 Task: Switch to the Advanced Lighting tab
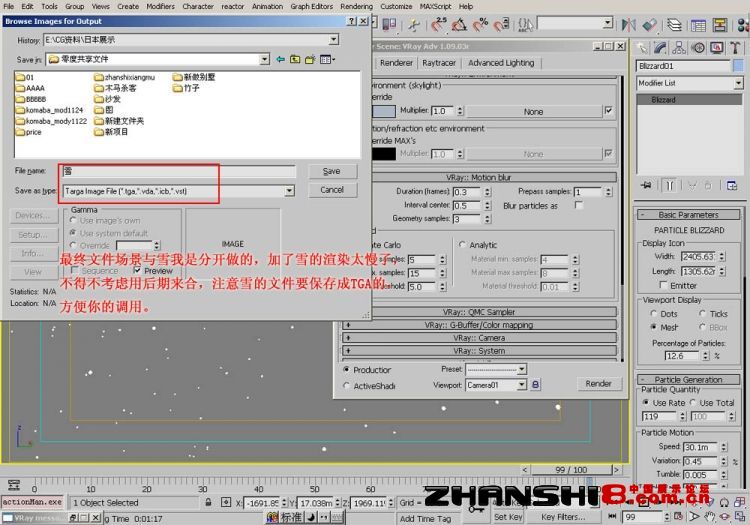[501, 63]
